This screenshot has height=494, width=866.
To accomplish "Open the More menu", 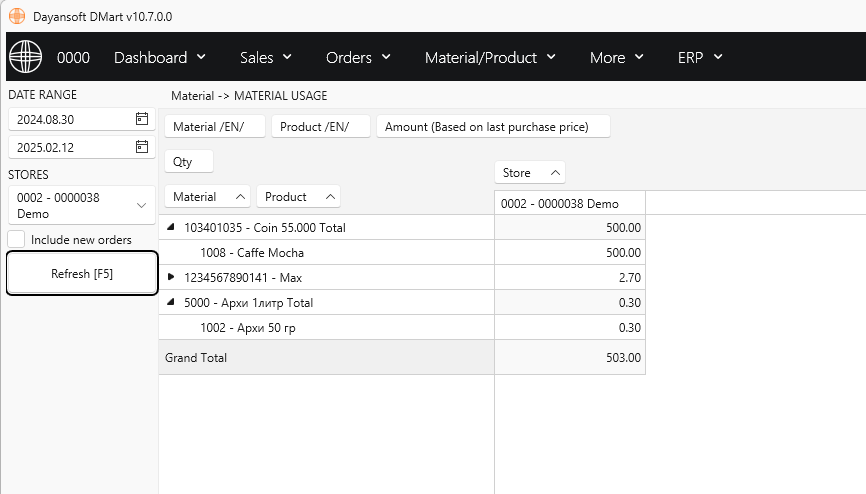I will pyautogui.click(x=616, y=57).
